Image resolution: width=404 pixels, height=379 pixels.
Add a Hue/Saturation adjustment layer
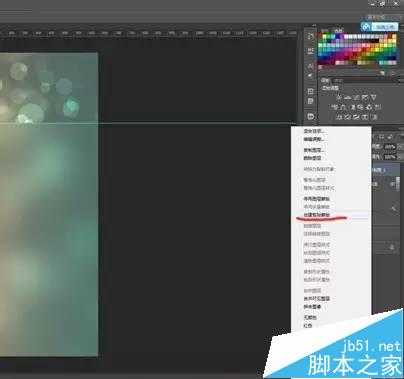(x=334, y=107)
